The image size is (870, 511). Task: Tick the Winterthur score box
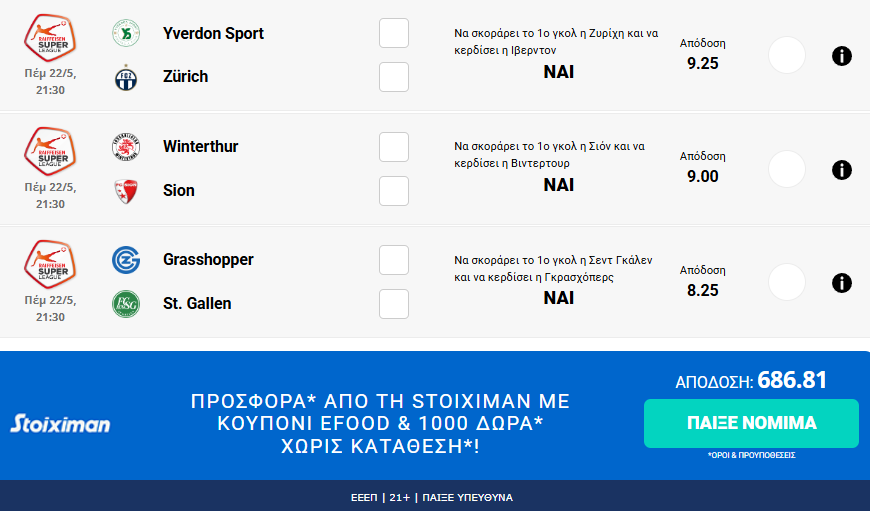click(x=394, y=147)
